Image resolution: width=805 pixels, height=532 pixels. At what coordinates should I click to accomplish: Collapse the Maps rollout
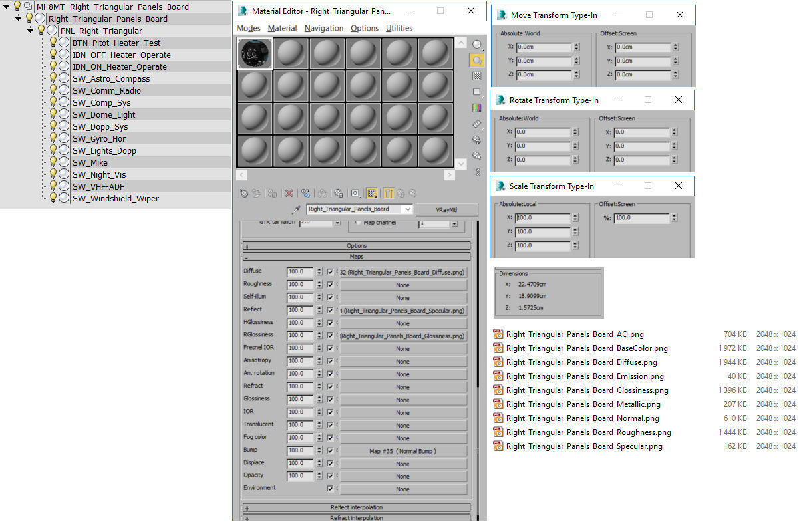(x=356, y=256)
